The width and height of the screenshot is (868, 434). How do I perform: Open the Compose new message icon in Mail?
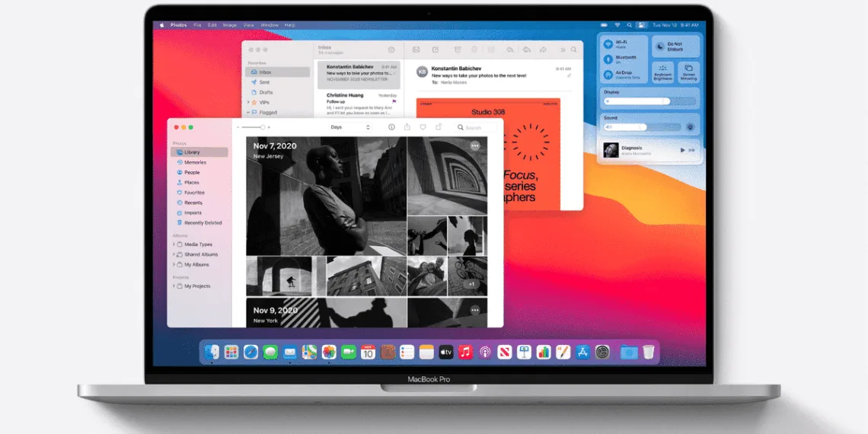click(436, 50)
